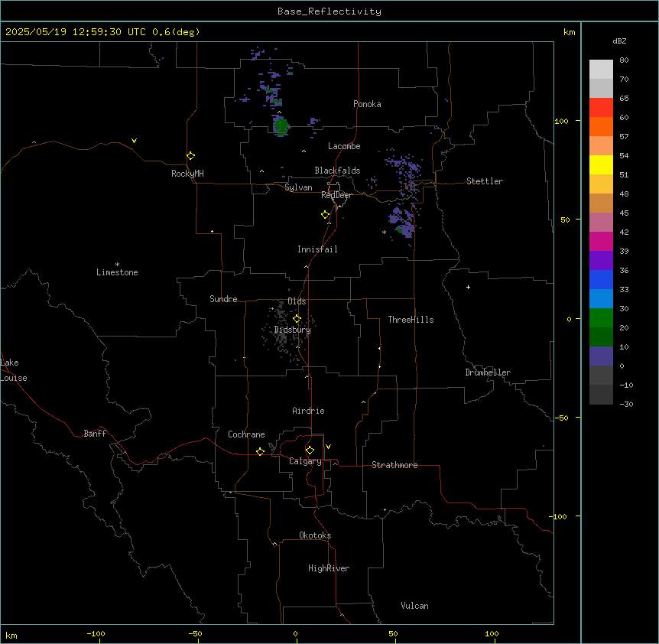Click the green radar echo south of Ponoka
This screenshot has height=644, width=659.
coord(281,125)
